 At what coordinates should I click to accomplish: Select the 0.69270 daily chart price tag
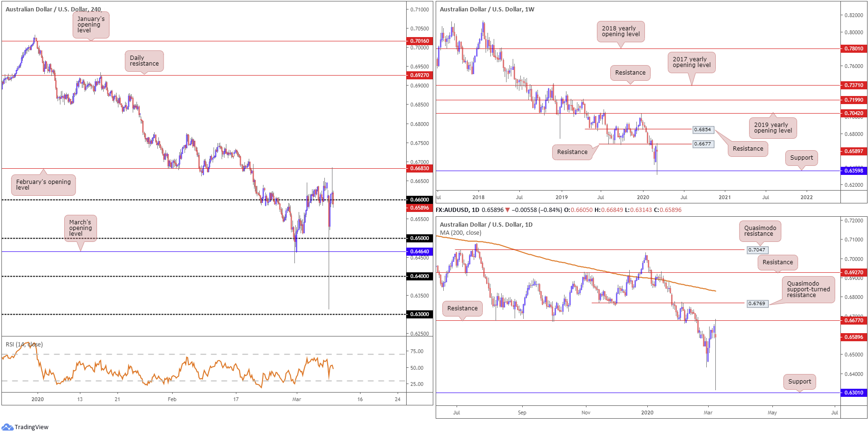pyautogui.click(x=853, y=272)
